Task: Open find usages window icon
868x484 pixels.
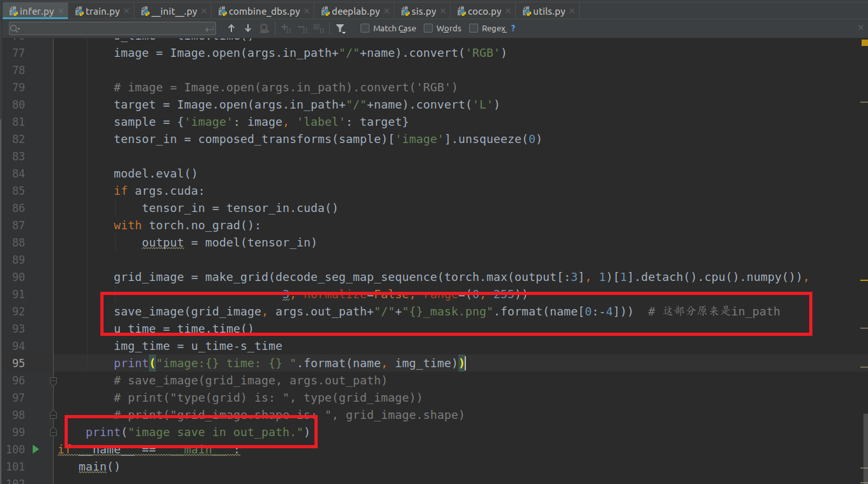Action: coord(265,29)
